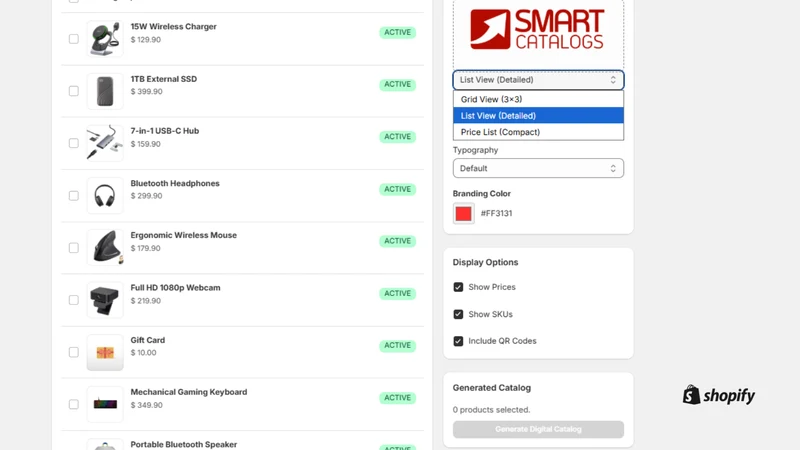Open the 15W Wireless Charger thumbnail
The width and height of the screenshot is (800, 450).
click(105, 39)
